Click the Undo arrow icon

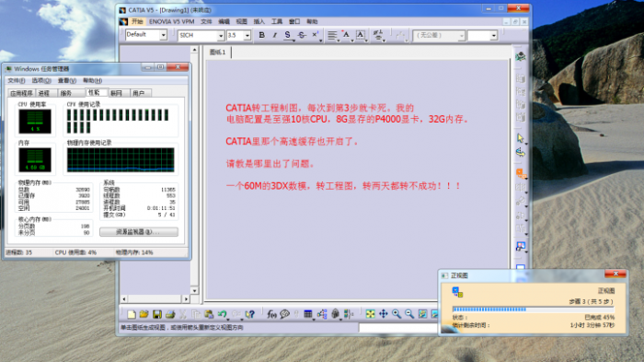[x=223, y=314]
